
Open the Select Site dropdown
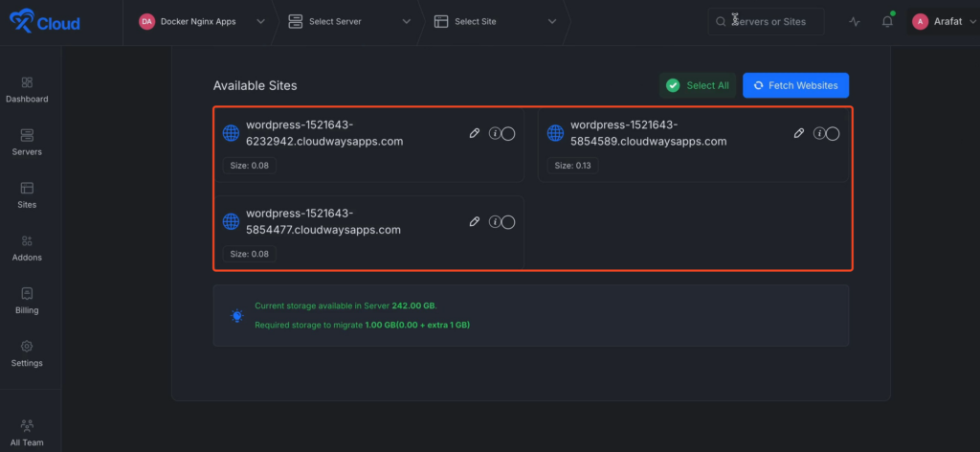point(494,21)
